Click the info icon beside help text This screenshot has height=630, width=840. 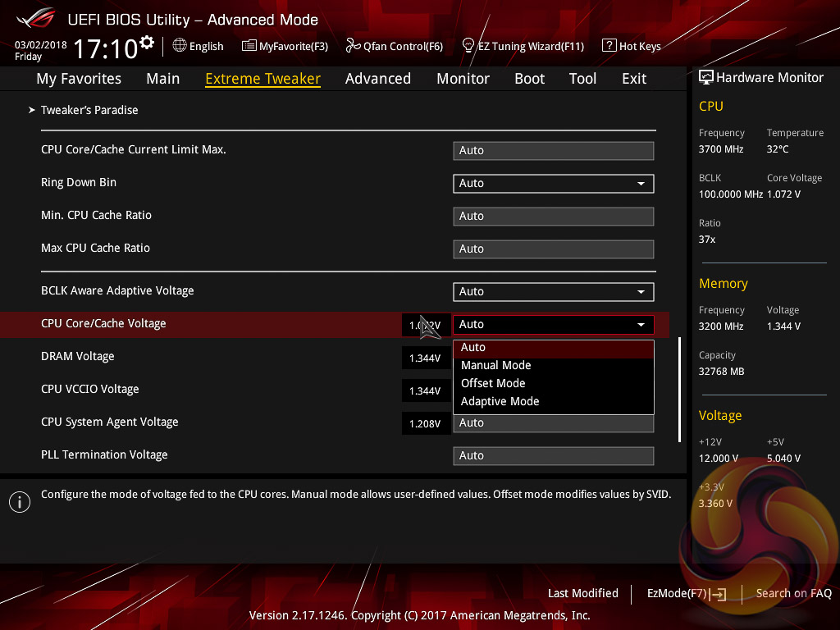tap(20, 502)
